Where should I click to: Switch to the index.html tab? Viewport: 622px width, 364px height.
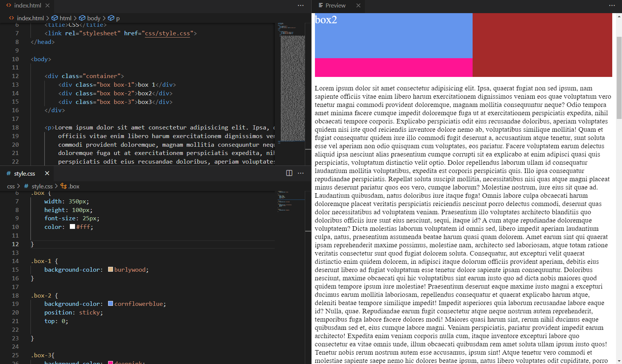(x=27, y=6)
